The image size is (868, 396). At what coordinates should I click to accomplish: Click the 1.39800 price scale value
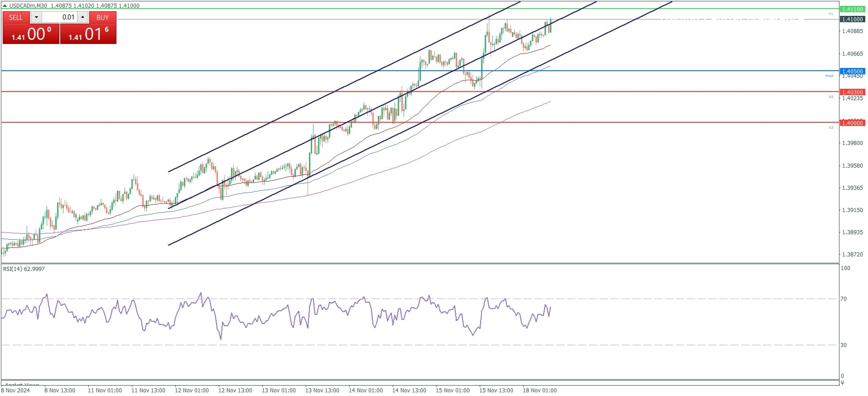(x=852, y=143)
